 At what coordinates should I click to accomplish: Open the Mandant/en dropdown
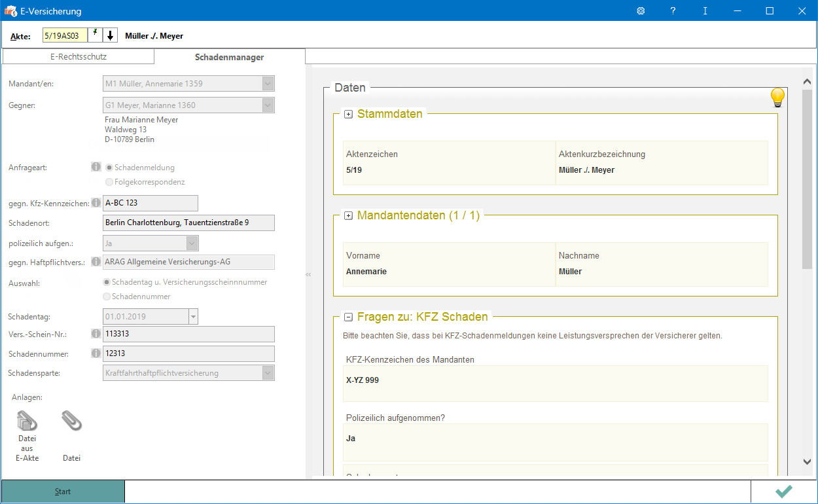pos(267,84)
